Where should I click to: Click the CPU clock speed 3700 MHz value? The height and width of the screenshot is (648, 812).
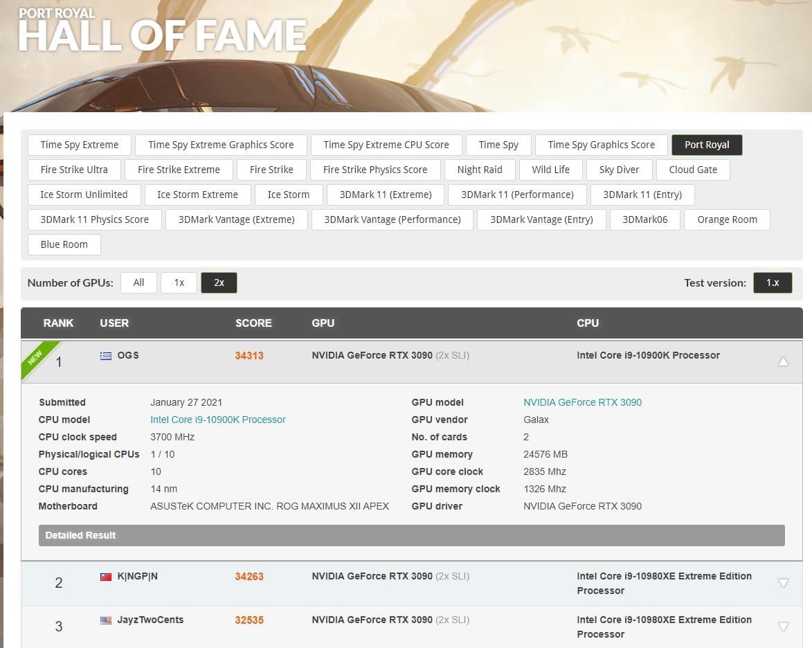[x=172, y=437]
